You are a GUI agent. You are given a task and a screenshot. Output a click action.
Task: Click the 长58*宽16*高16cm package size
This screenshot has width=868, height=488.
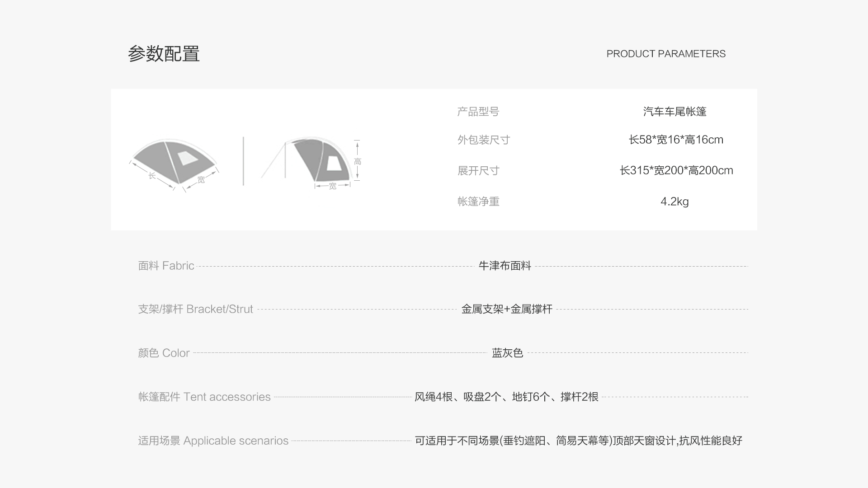675,140
